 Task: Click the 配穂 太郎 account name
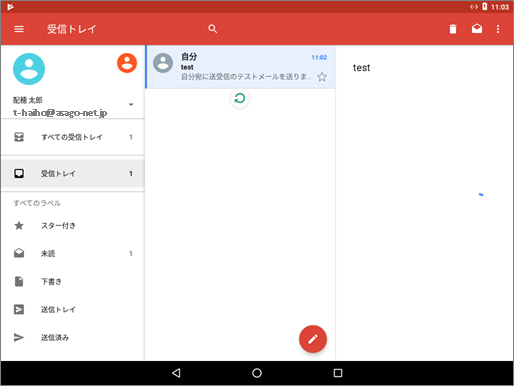pos(28,100)
